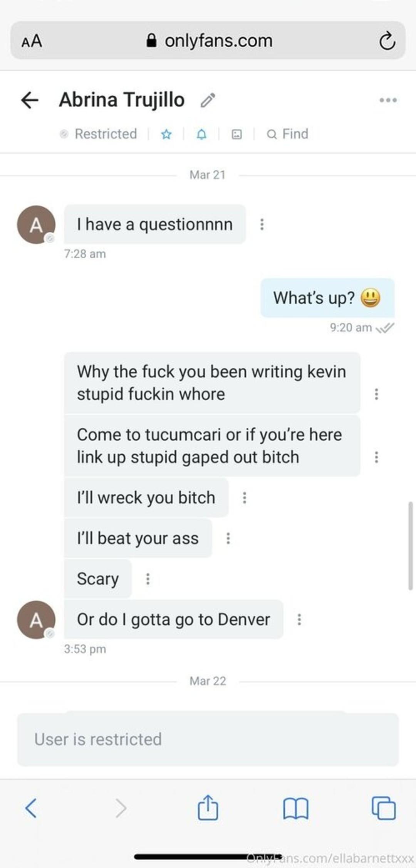Open Find to search messages
The image size is (416, 868).
(288, 134)
